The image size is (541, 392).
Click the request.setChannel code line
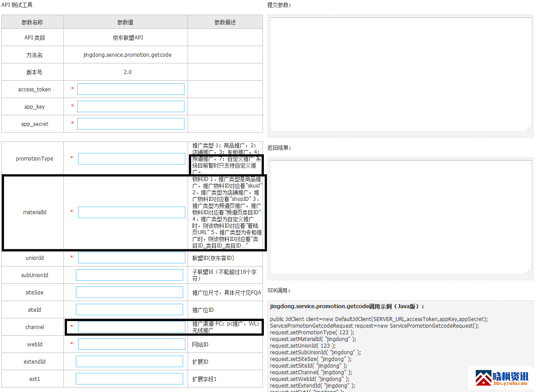[311, 372]
